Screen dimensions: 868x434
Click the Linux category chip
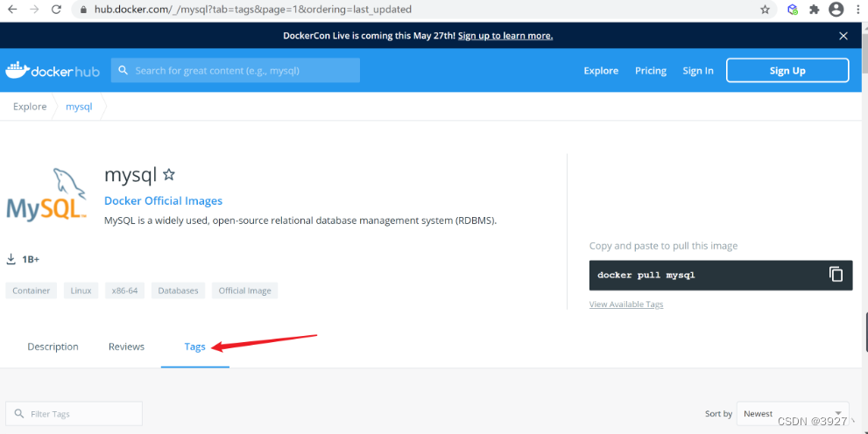tap(81, 290)
